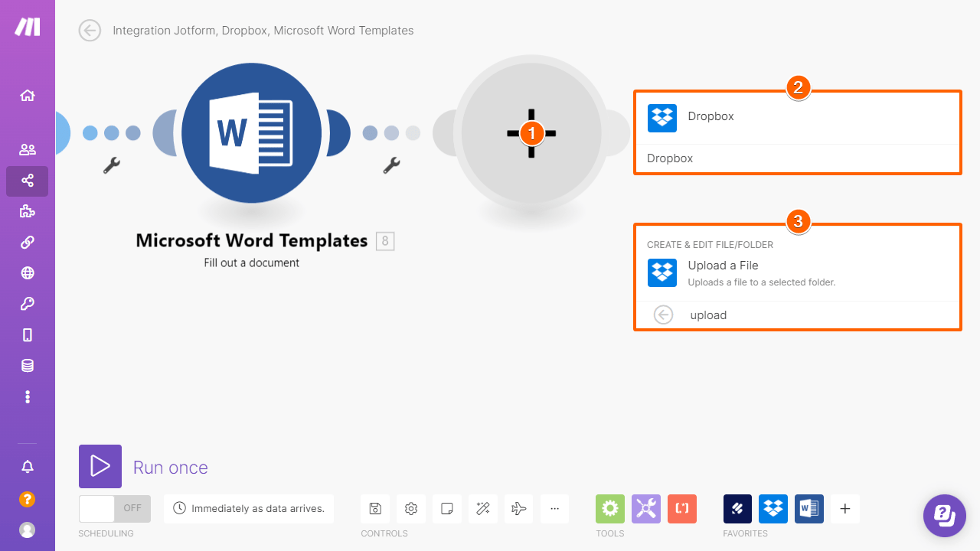Open the Team section in the sidebar

[x=28, y=150]
